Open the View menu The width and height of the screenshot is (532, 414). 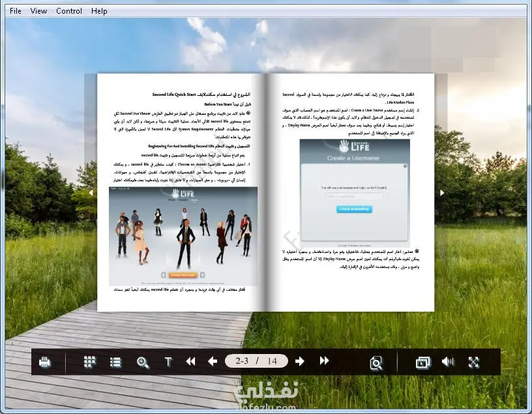pyautogui.click(x=38, y=11)
